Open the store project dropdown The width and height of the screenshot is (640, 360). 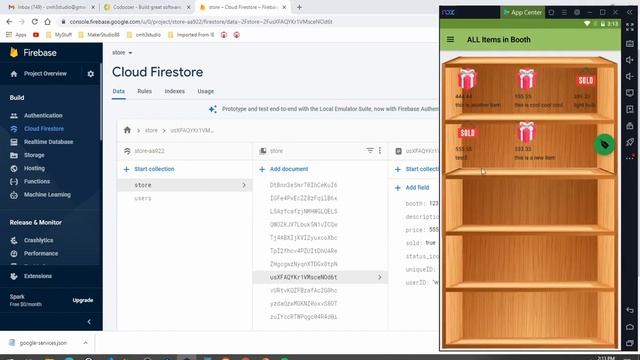tap(122, 53)
